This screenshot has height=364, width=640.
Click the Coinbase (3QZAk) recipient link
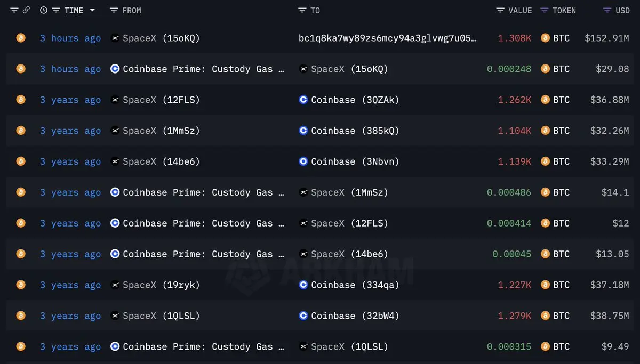[349, 100]
